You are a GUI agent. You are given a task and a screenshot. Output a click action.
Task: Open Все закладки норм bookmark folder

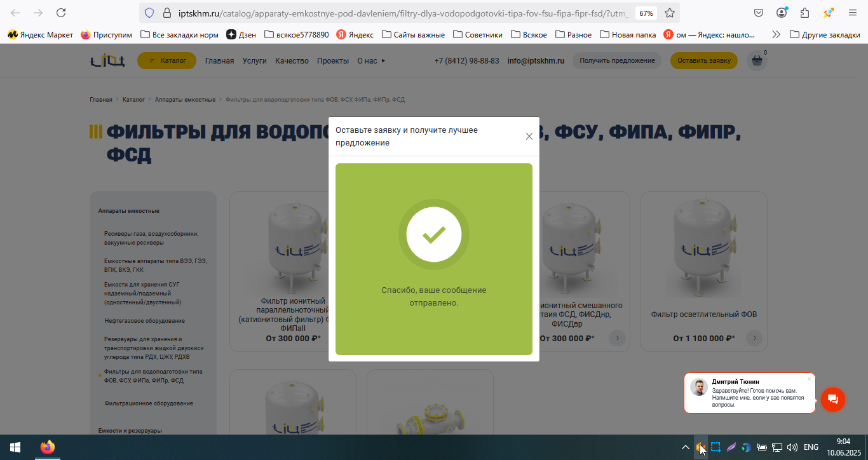pyautogui.click(x=179, y=35)
